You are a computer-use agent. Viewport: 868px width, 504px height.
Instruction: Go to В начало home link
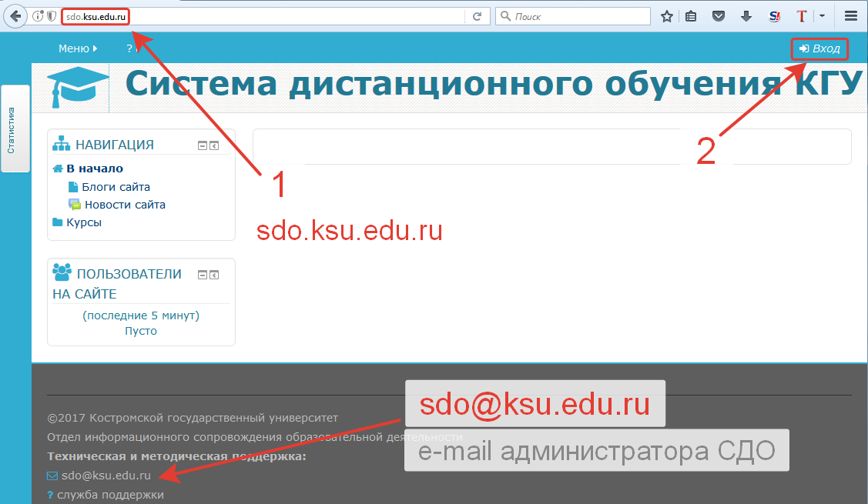click(95, 169)
